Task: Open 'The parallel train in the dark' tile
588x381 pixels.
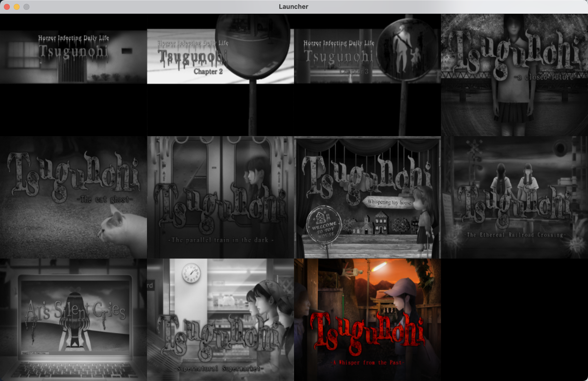Action: click(220, 197)
